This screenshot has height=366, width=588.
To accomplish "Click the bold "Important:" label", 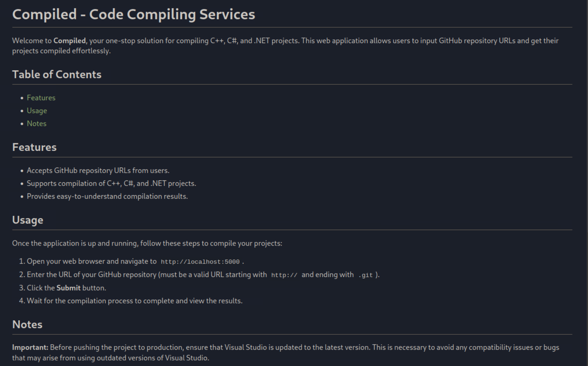I will pos(30,348).
